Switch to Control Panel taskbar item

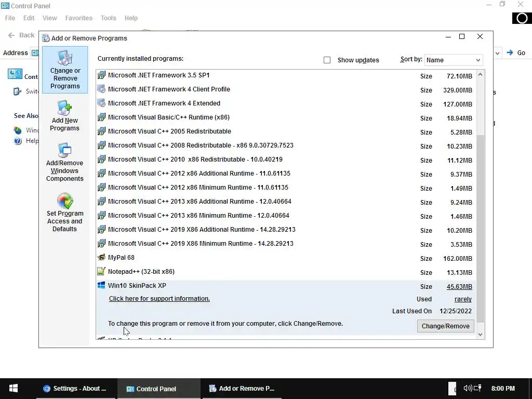coord(159,389)
